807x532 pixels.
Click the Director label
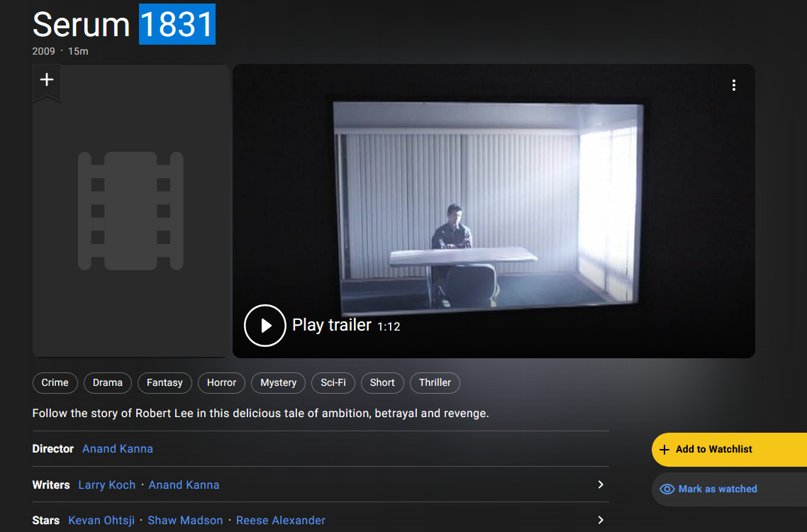[x=53, y=449]
